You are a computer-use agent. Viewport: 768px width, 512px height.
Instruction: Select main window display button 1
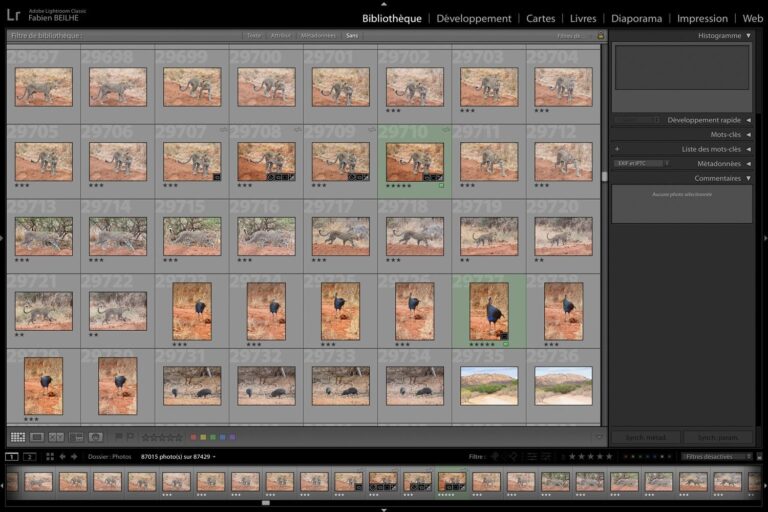click(x=12, y=456)
